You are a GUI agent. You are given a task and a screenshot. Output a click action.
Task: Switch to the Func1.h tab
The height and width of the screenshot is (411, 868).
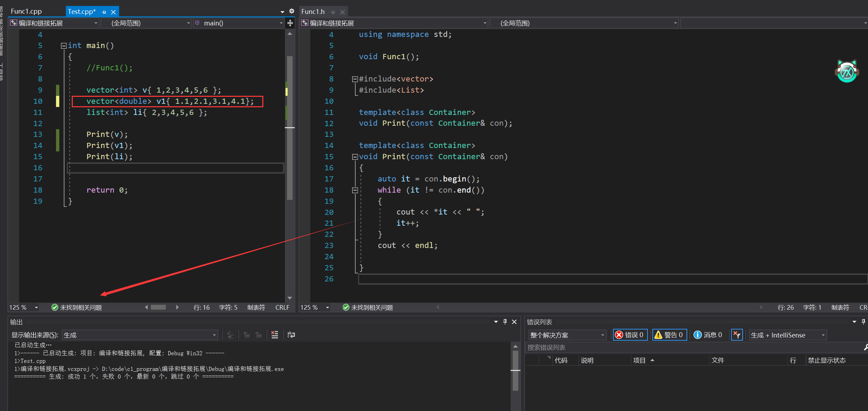313,11
